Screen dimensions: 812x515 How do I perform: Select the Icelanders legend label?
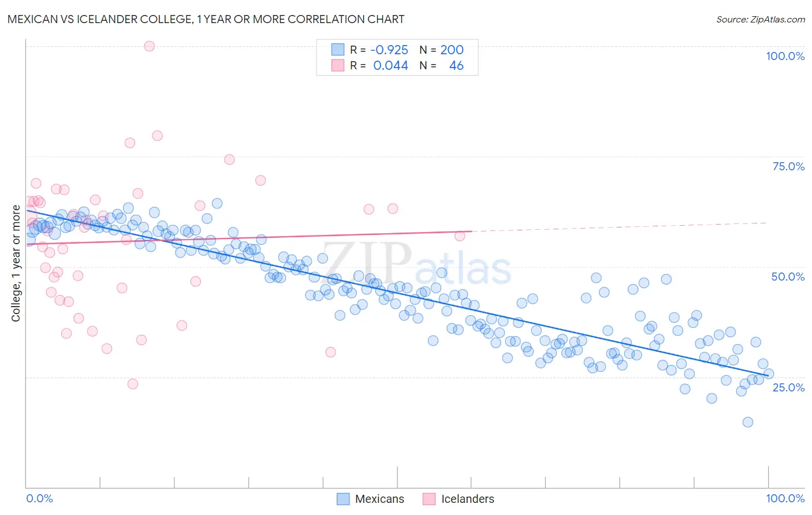[x=468, y=499]
